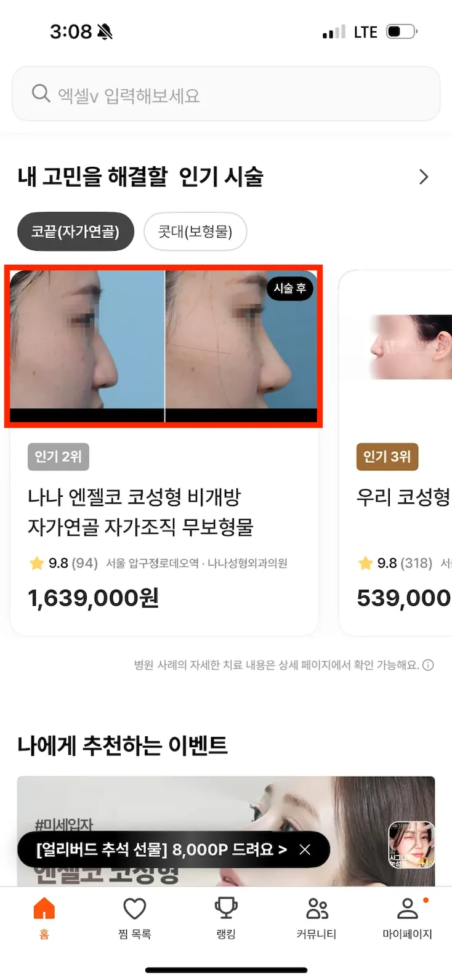The height and width of the screenshot is (980, 452).
Task: Open 나나 엔젤코 코성형 비개방 listing title
Action: (140, 512)
